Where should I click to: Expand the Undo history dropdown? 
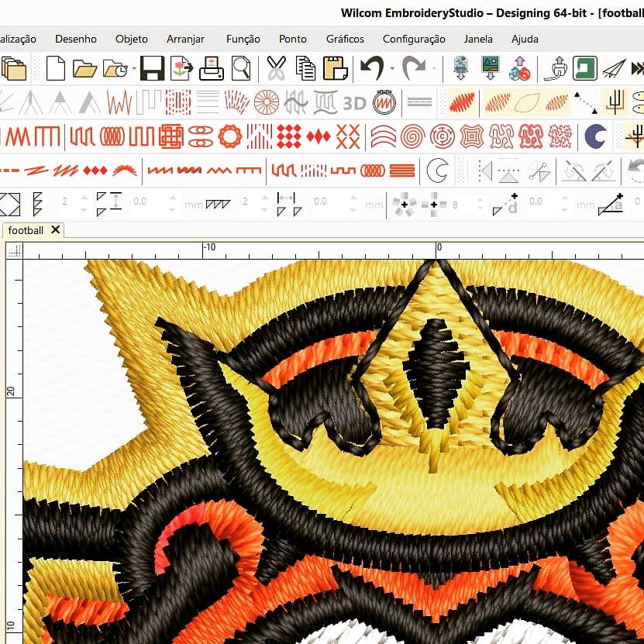click(392, 69)
